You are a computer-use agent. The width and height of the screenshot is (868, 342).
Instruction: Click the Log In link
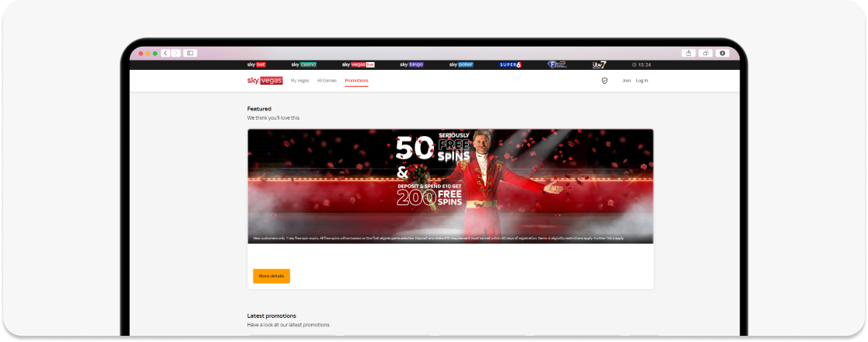[642, 81]
